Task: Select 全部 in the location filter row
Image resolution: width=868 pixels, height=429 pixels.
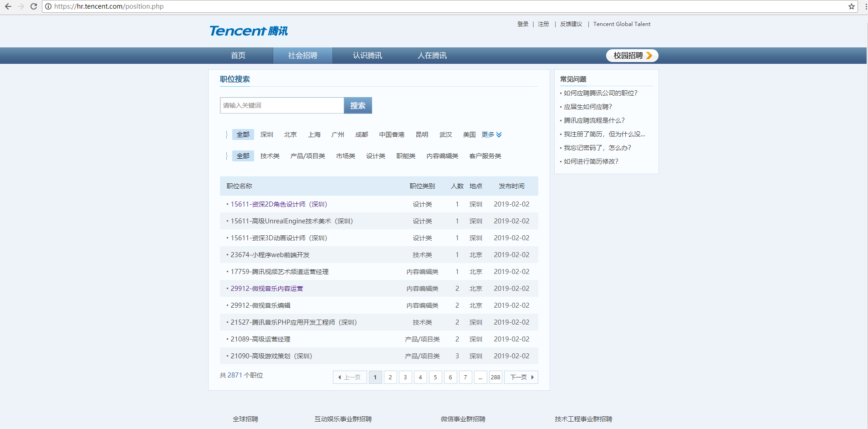Action: click(x=243, y=134)
